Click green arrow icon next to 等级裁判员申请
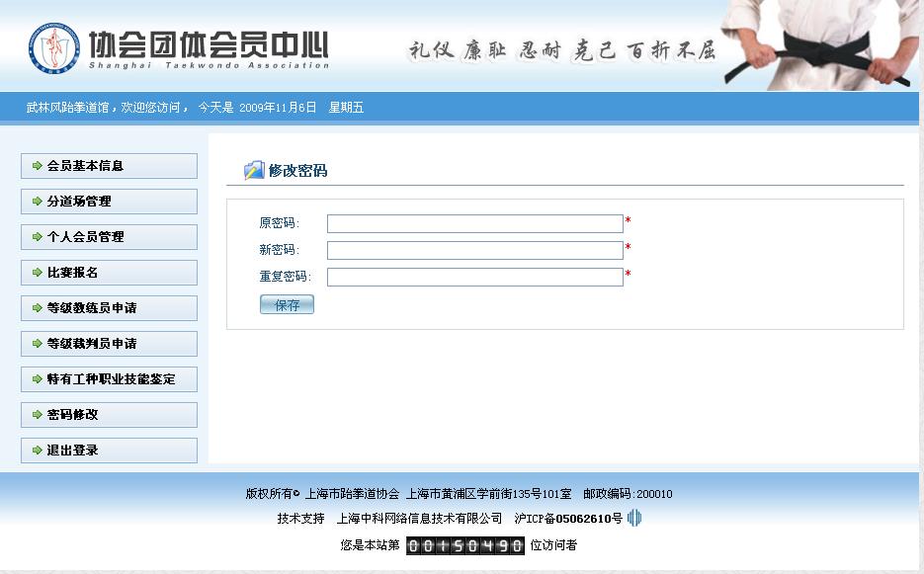The width and height of the screenshot is (924, 574). [x=38, y=343]
